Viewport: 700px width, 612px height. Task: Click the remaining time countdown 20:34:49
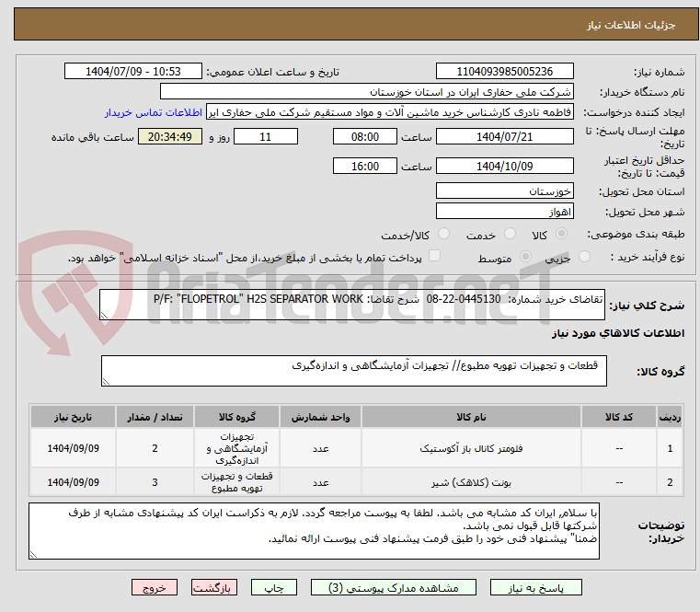[x=170, y=136]
